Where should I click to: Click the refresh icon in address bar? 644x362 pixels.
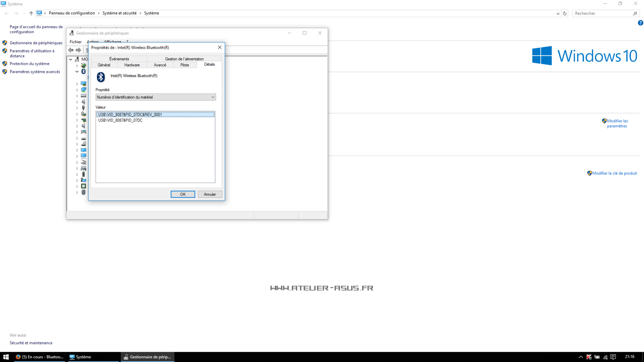565,14
